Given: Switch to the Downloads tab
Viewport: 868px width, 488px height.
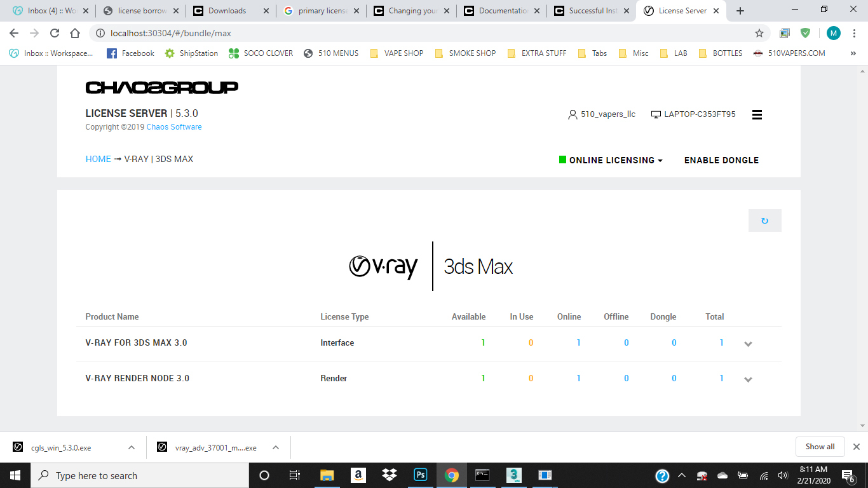Looking at the screenshot, I should click(x=232, y=11).
